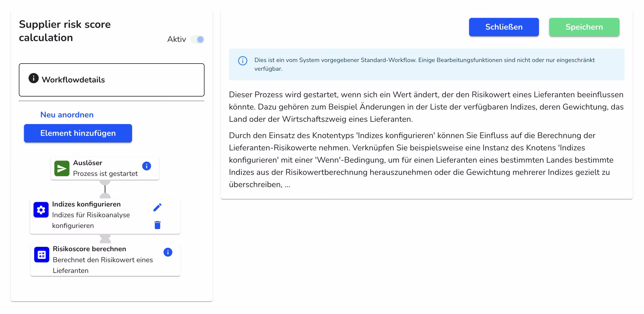The width and height of the screenshot is (644, 314).
Task: Open the info icon on the Auslöser node
Action: coord(146,166)
